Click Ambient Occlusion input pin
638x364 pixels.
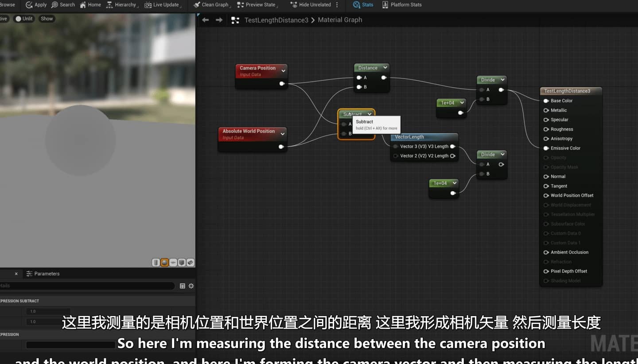[x=546, y=252]
